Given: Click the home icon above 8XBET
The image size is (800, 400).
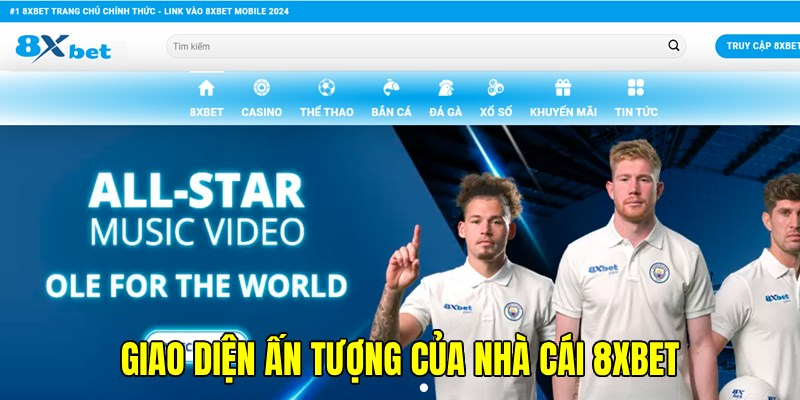Looking at the screenshot, I should 206,88.
